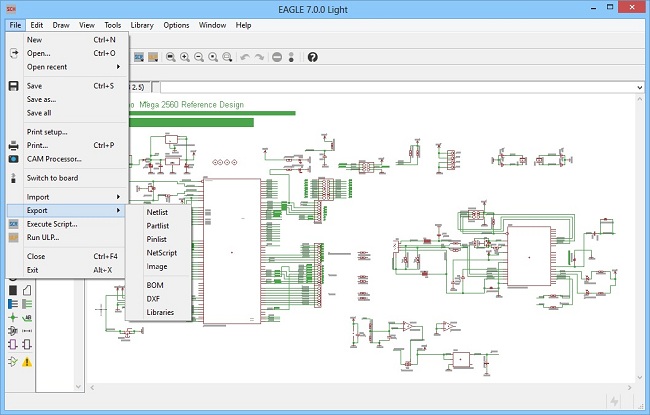Click the Go traffic light icon
Image resolution: width=650 pixels, height=415 pixels.
[x=291, y=57]
